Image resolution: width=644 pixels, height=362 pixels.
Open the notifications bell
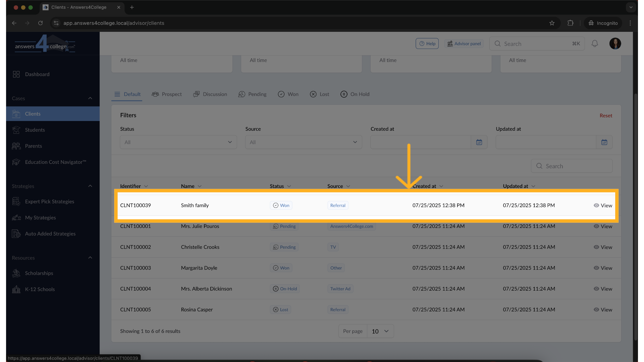point(595,43)
